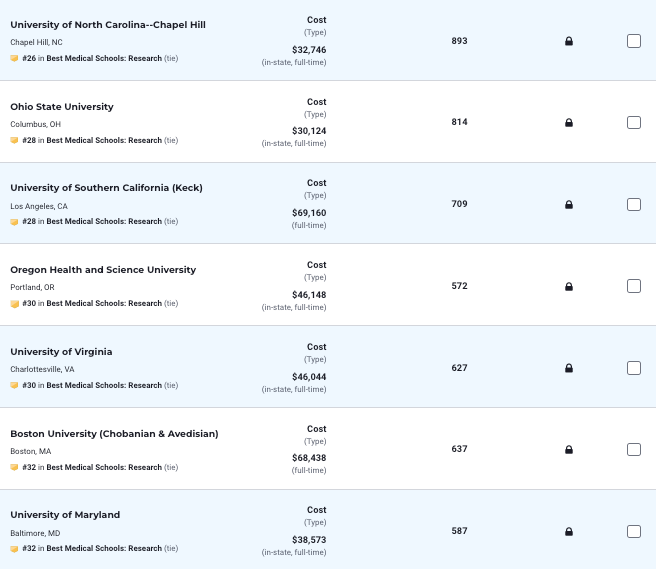Click the lock icon for UNC Chapel Hill

pyautogui.click(x=569, y=41)
